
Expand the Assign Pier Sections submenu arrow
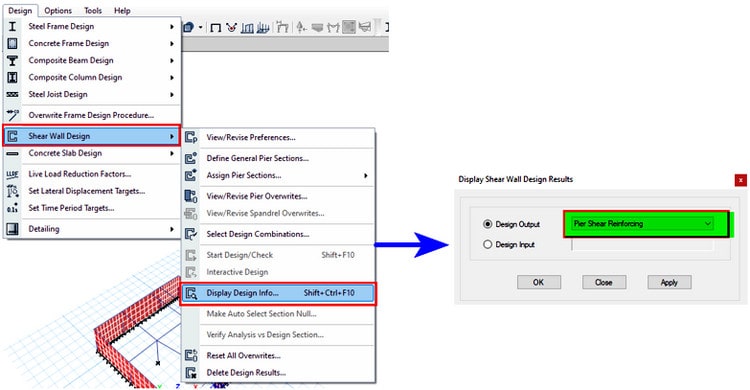[365, 176]
